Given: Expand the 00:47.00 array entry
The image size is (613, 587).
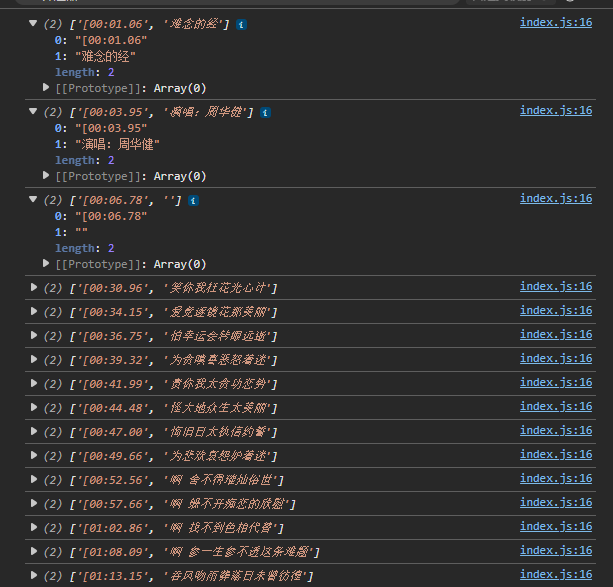Looking at the screenshot, I should point(34,431).
